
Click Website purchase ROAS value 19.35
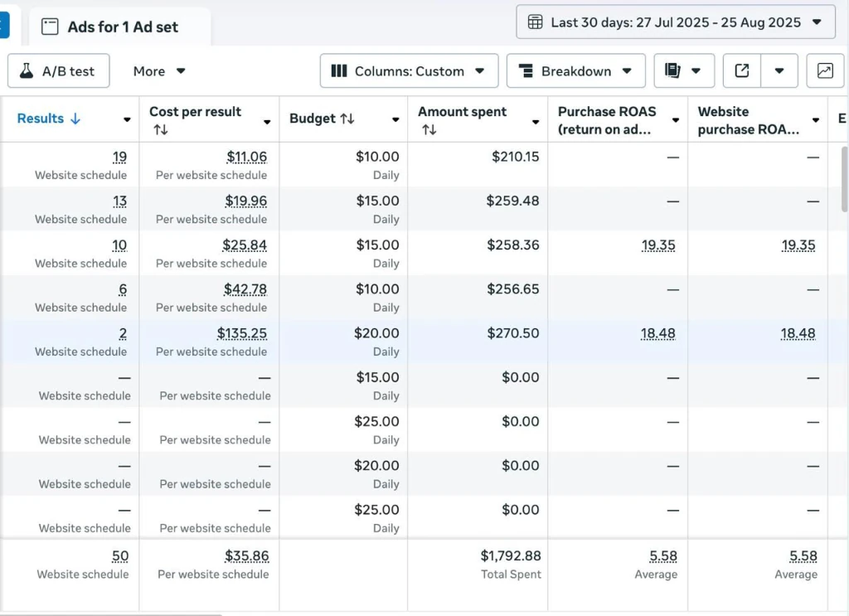pos(798,245)
